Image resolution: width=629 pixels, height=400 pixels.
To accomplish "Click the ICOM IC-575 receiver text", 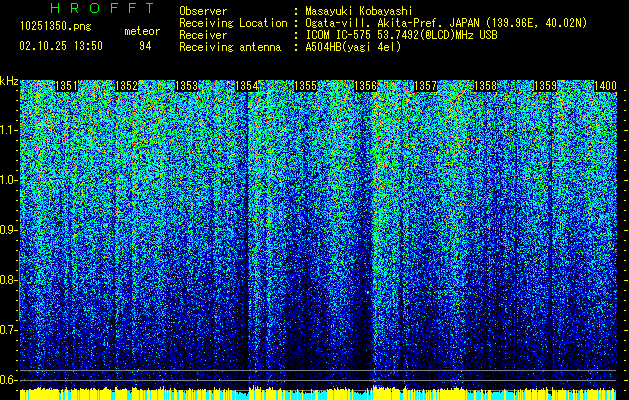I will 401,35.
